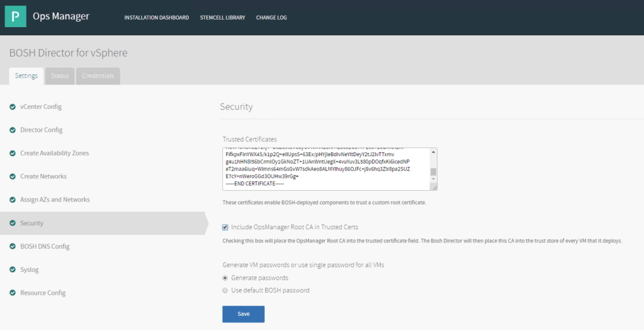The image size is (644, 330).
Task: View the Change Log
Action: point(271,18)
